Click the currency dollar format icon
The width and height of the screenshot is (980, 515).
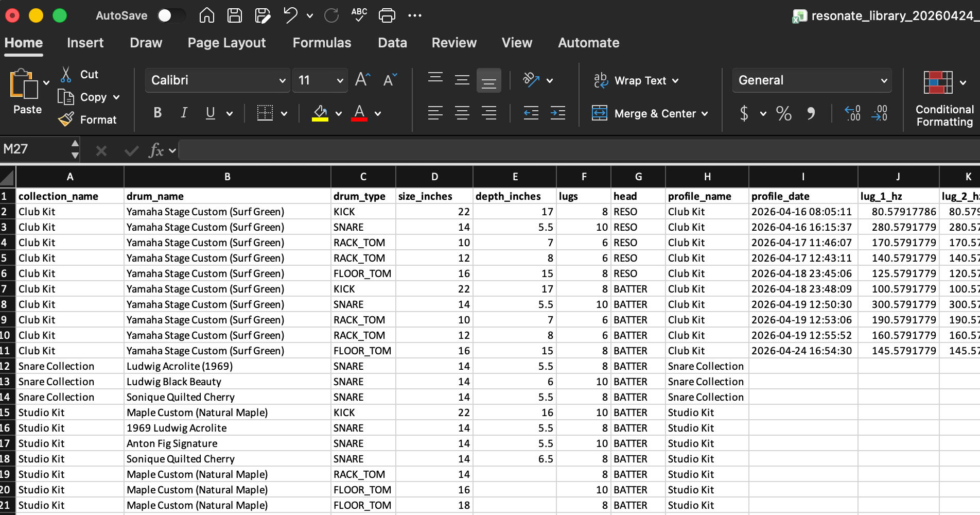tap(744, 113)
